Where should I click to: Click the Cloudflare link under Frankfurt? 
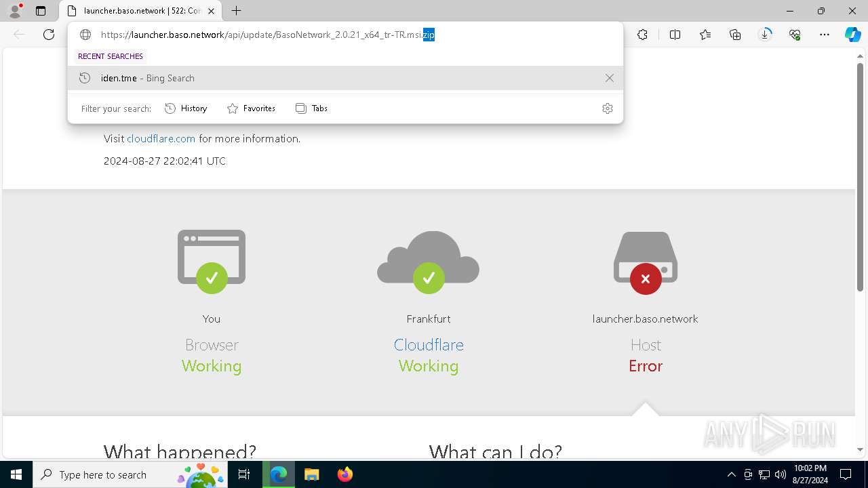click(x=429, y=345)
